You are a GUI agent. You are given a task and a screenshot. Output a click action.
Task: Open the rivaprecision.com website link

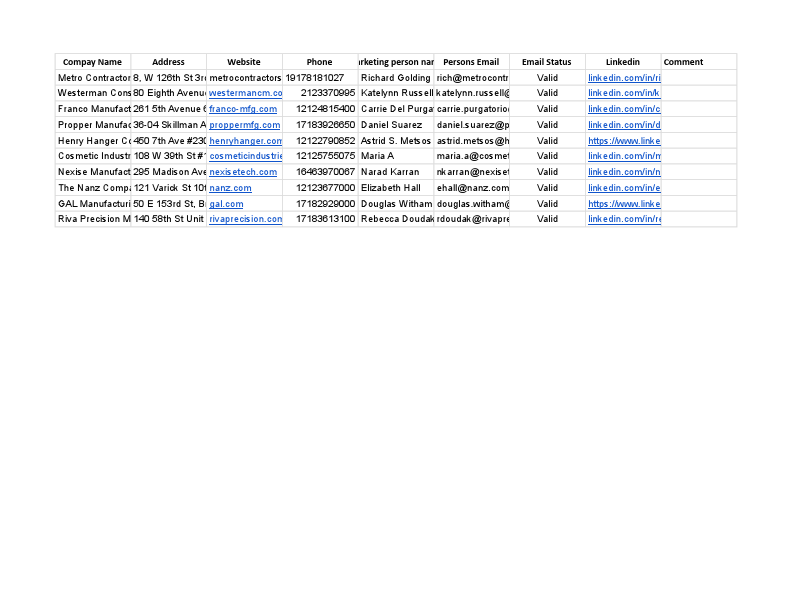245,219
